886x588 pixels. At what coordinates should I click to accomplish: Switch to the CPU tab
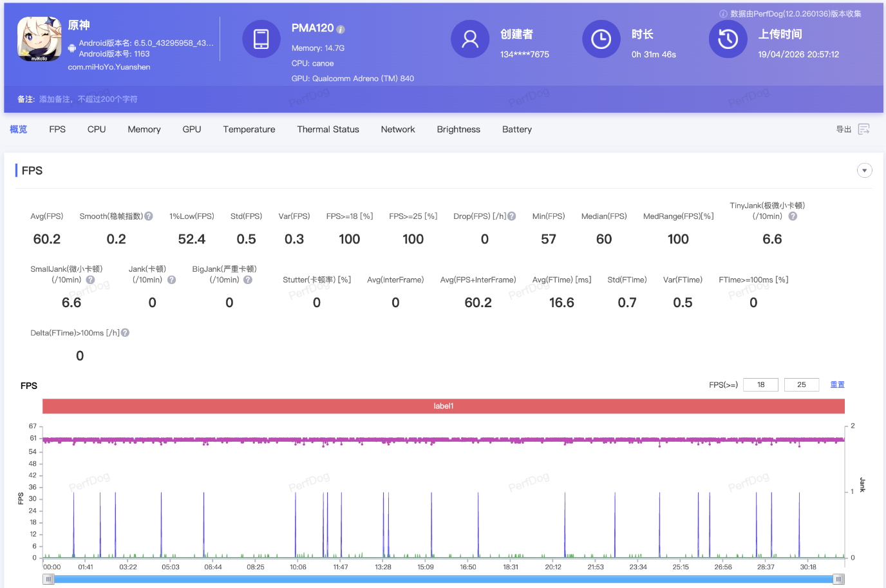97,129
